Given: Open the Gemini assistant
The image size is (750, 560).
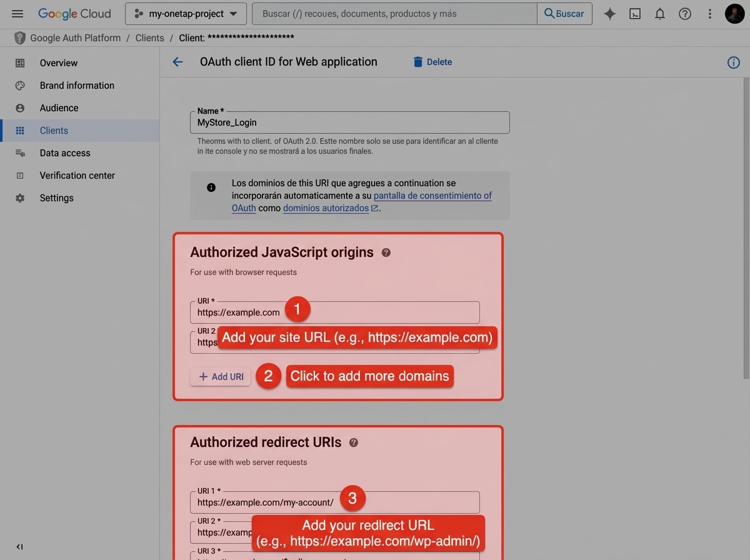Looking at the screenshot, I should 609,13.
